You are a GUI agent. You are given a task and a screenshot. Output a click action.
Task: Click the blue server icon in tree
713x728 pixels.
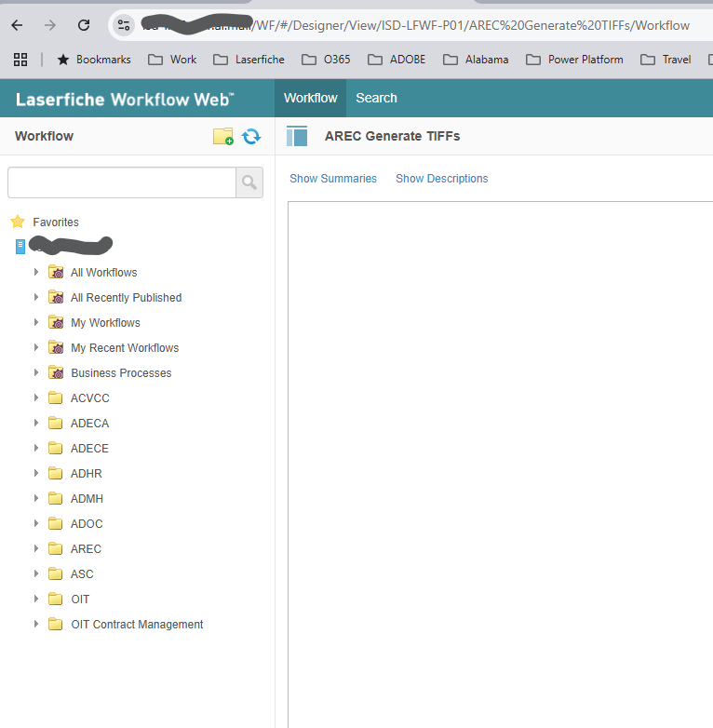(x=20, y=247)
